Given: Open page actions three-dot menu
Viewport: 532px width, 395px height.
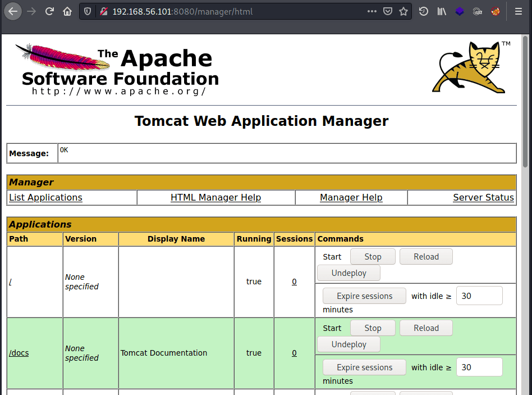Looking at the screenshot, I should [x=372, y=12].
